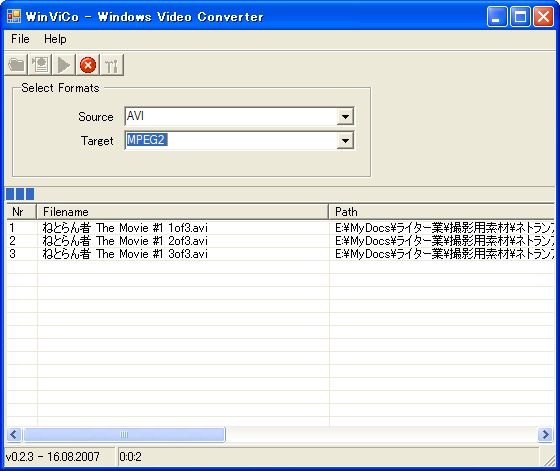
Task: Click the Path column header
Action: [441, 212]
